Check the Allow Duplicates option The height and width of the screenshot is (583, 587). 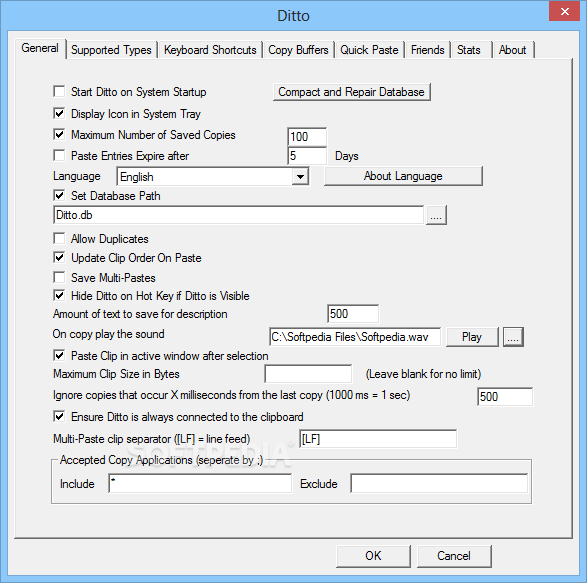[x=59, y=239]
